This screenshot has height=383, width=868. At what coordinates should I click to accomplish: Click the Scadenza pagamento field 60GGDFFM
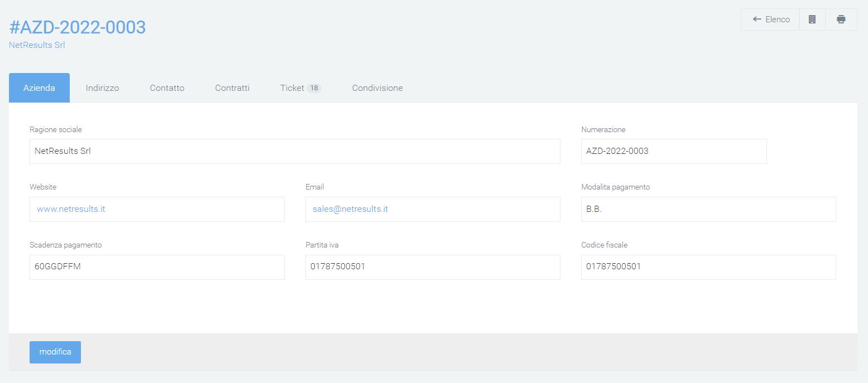[157, 267]
